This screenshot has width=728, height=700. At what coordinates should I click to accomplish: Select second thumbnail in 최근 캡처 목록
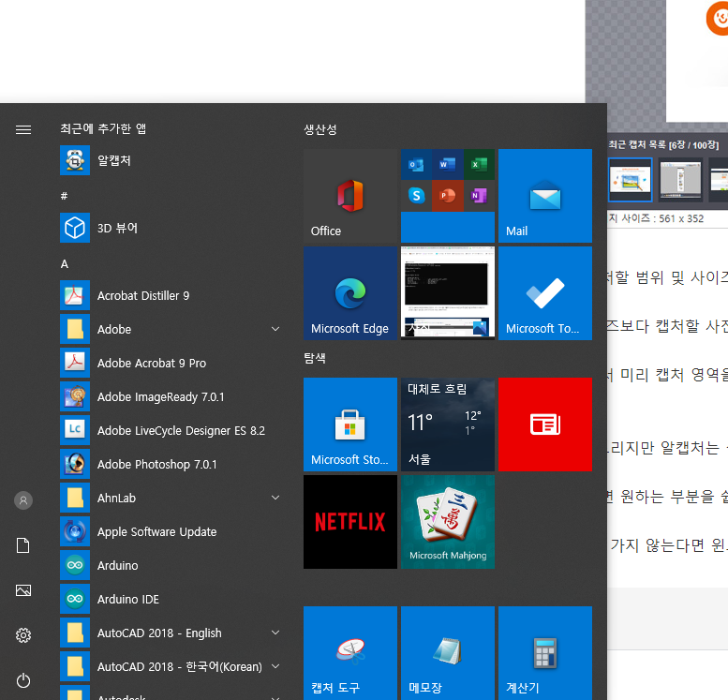(680, 180)
